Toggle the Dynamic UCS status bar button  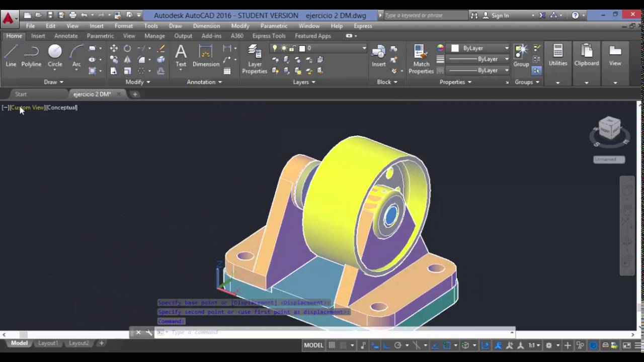point(485,345)
